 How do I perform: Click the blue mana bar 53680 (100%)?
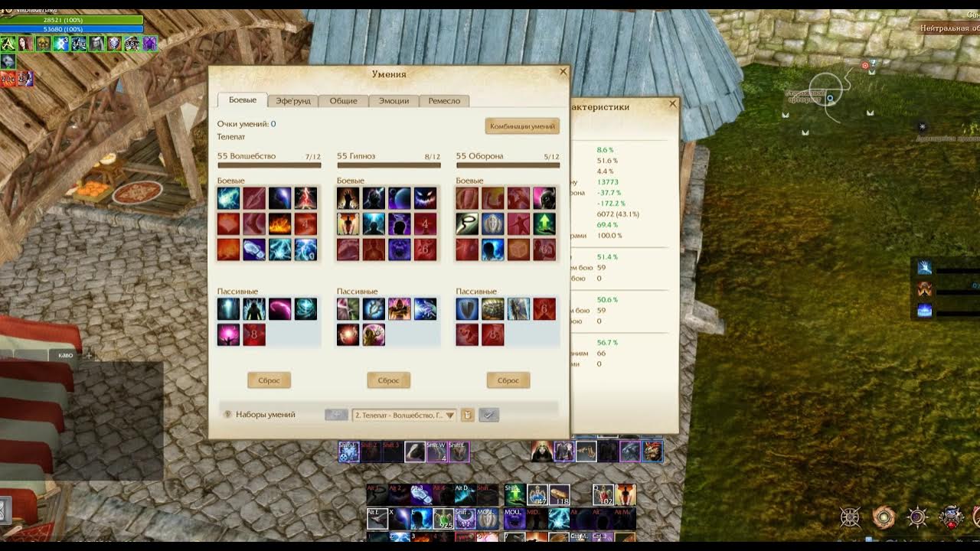[71, 29]
